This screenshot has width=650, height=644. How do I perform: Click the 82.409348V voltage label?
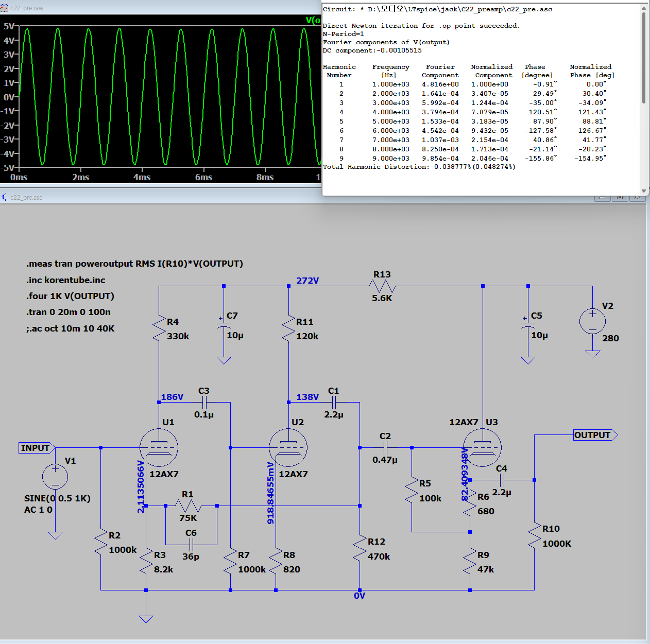pyautogui.click(x=465, y=474)
